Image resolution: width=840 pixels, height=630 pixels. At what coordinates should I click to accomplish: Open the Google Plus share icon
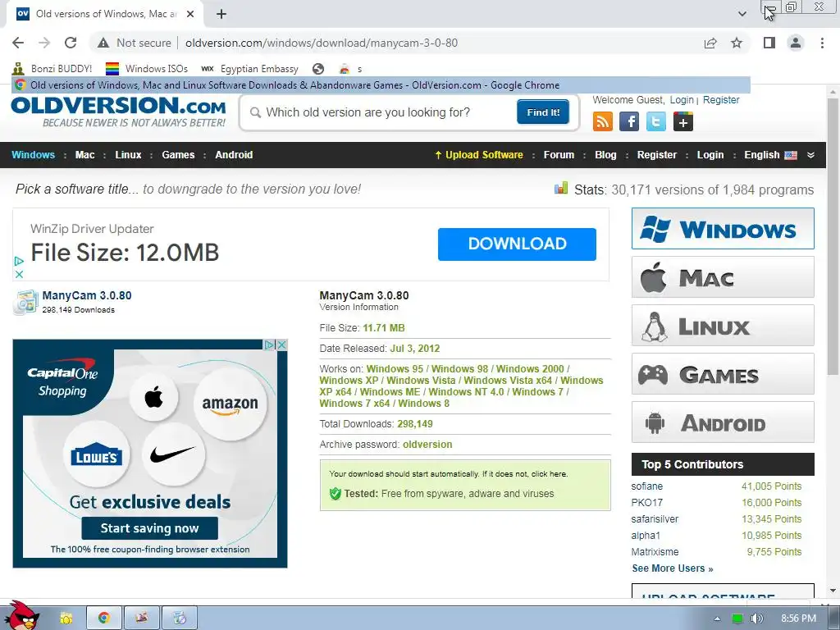(683, 121)
